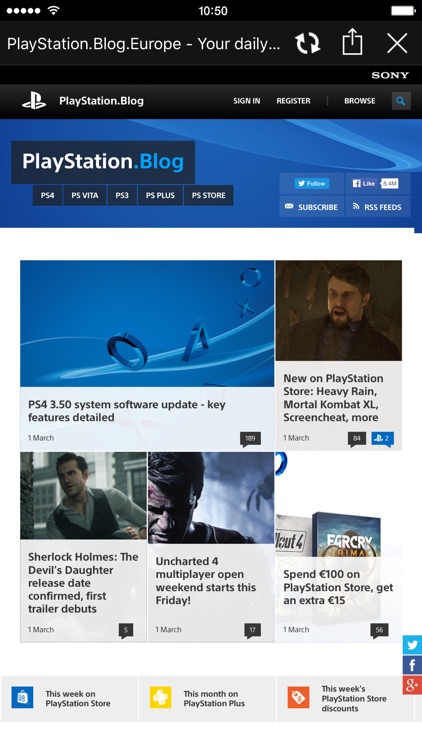Share via Facebook side icon

click(x=412, y=665)
